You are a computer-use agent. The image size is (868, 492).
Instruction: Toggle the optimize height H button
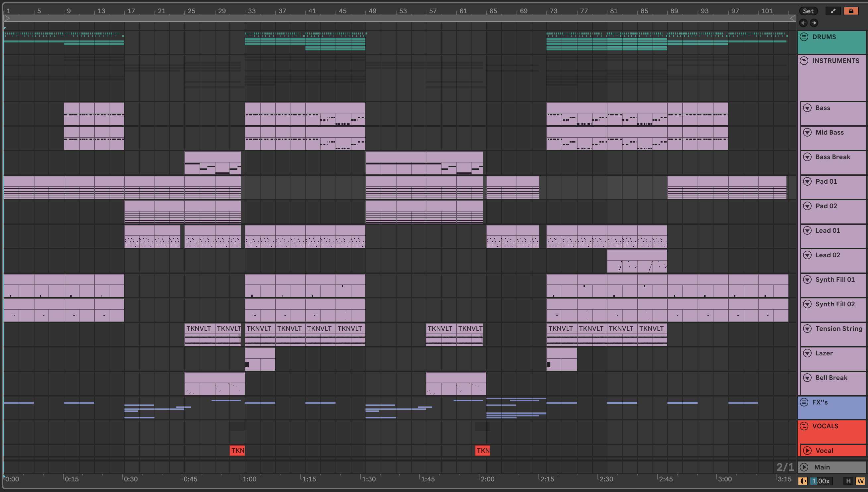848,481
